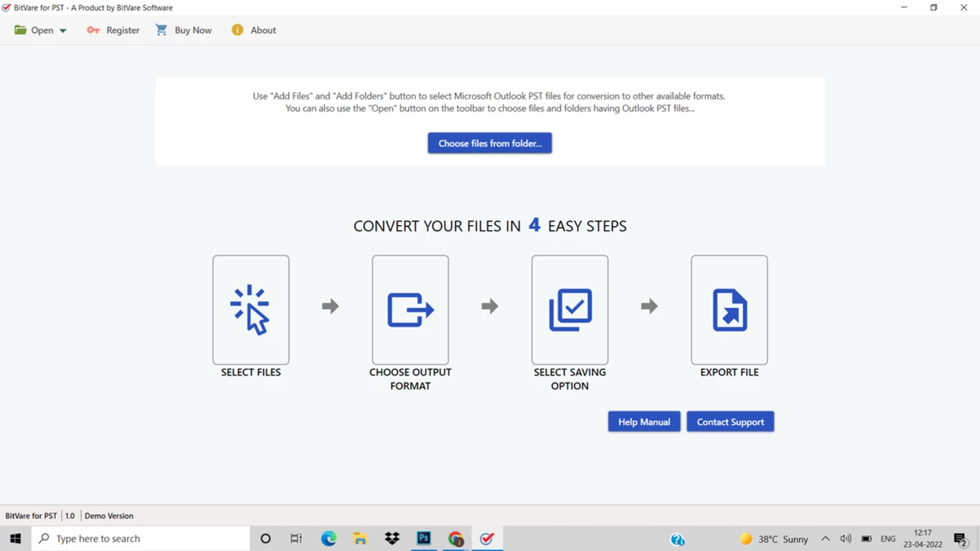Click the SELECT SAVING OPTION label
Viewport: 980px width, 551px height.
(x=570, y=379)
